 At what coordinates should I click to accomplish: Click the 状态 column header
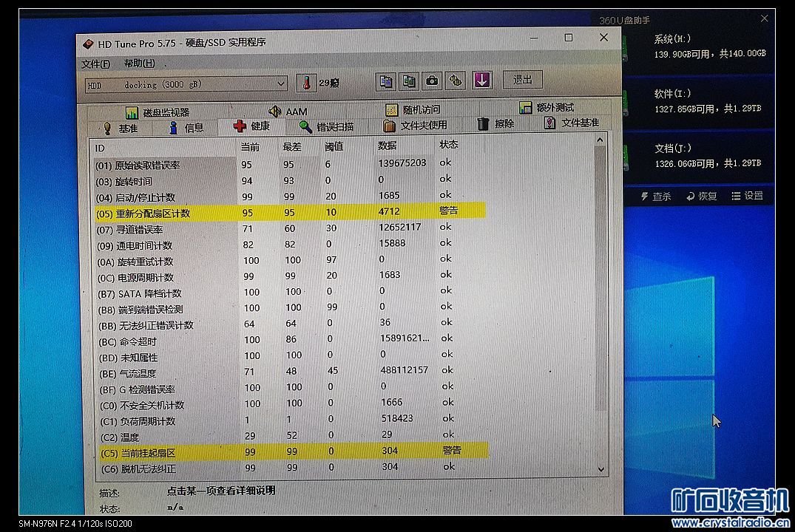449,144
